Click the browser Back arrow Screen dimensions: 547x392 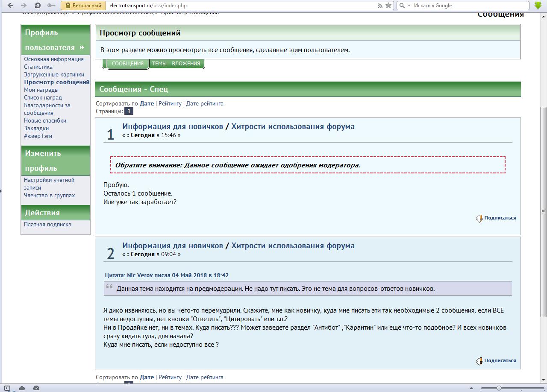(10, 6)
